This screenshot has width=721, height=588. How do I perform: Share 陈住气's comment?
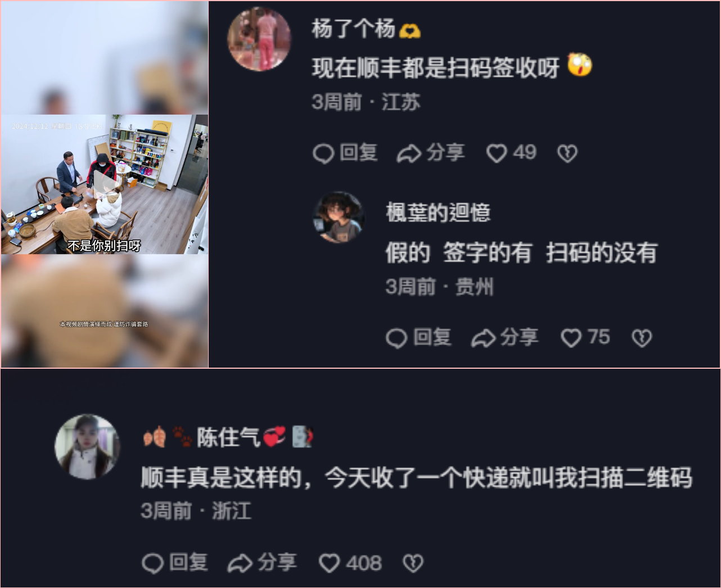[262, 563]
